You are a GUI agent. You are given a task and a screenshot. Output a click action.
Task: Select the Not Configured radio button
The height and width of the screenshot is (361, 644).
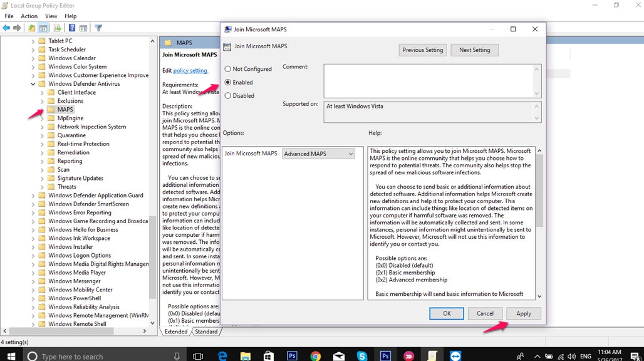(x=227, y=69)
